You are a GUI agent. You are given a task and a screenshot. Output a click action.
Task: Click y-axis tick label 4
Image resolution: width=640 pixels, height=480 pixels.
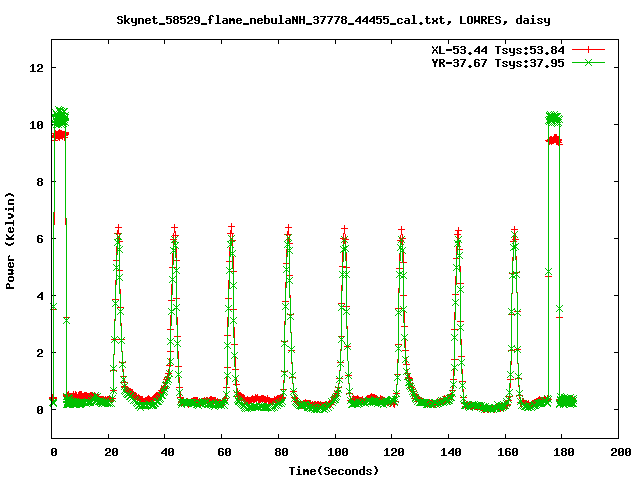40,296
